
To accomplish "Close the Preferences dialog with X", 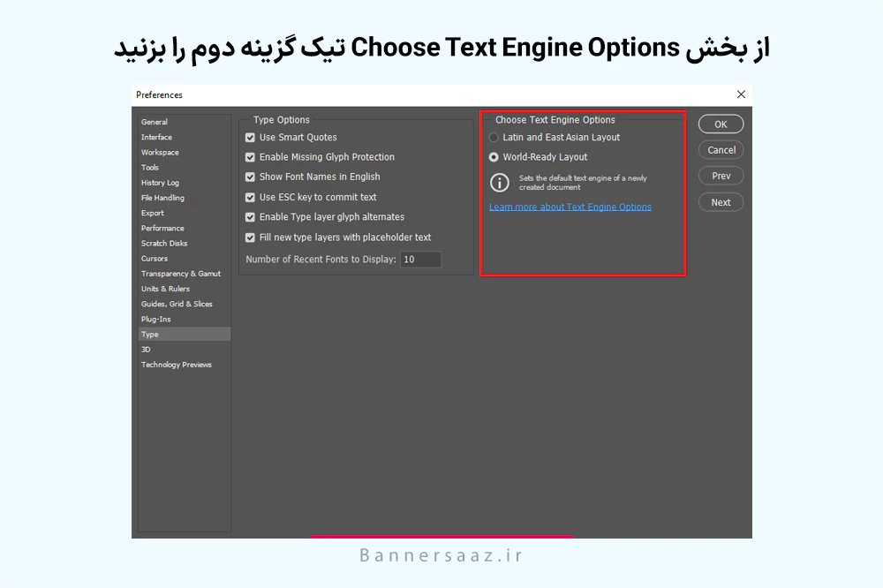I will click(x=741, y=94).
